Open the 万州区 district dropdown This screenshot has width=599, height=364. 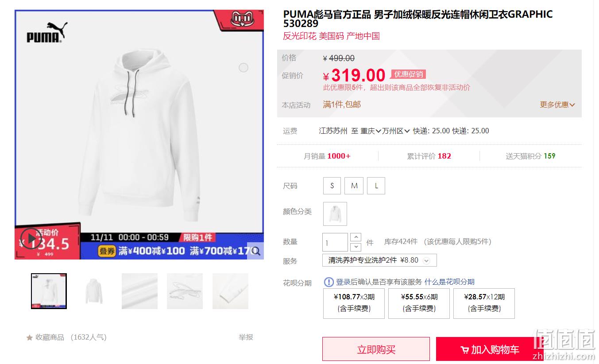[396, 131]
